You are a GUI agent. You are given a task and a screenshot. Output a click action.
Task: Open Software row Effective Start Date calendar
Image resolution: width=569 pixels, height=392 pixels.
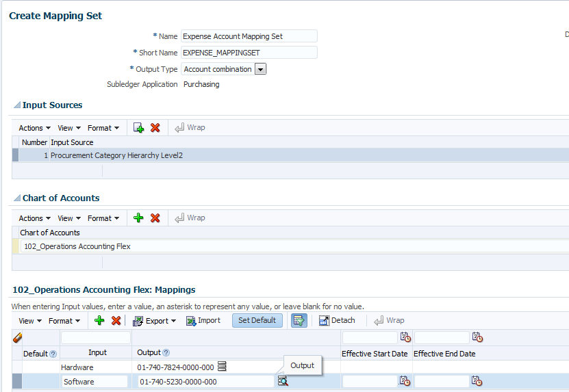pos(405,381)
